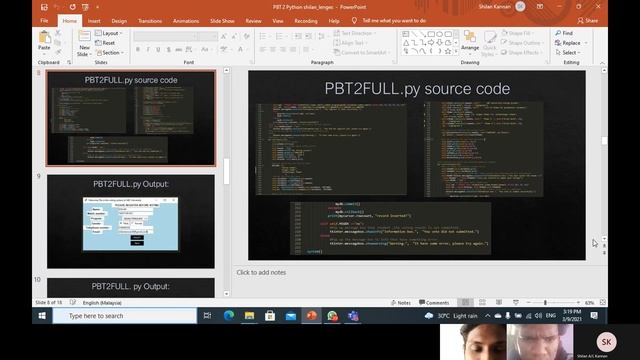The image size is (640, 360).
Task: Click the Comments button in status bar
Action: [x=434, y=303]
